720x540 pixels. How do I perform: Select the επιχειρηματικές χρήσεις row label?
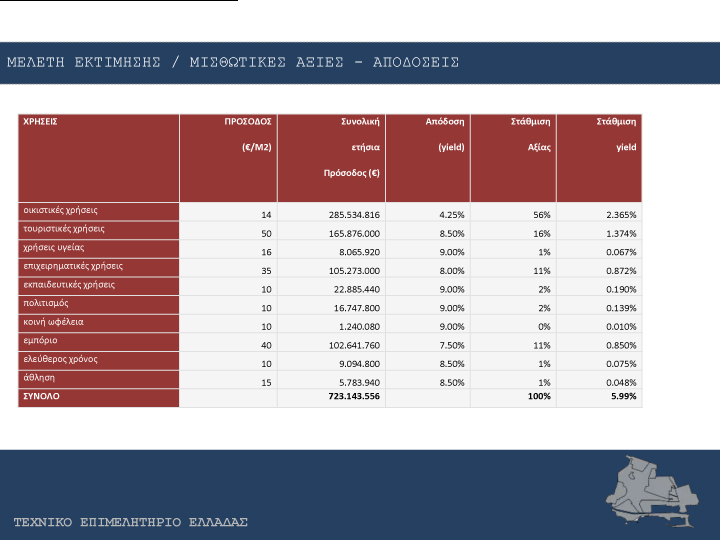coord(73,266)
